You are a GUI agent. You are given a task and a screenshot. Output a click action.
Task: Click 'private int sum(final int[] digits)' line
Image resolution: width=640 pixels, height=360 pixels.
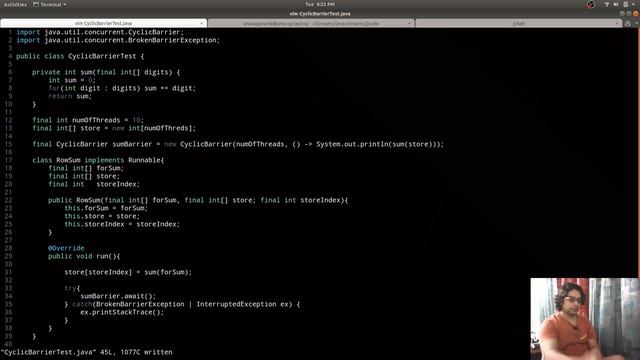pos(106,72)
